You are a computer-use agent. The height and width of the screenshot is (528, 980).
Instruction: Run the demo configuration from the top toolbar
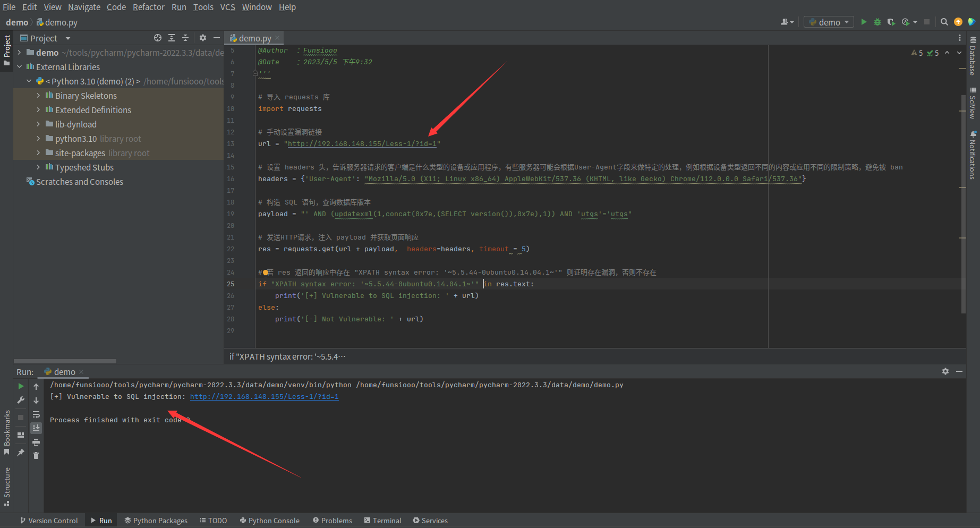(x=864, y=22)
